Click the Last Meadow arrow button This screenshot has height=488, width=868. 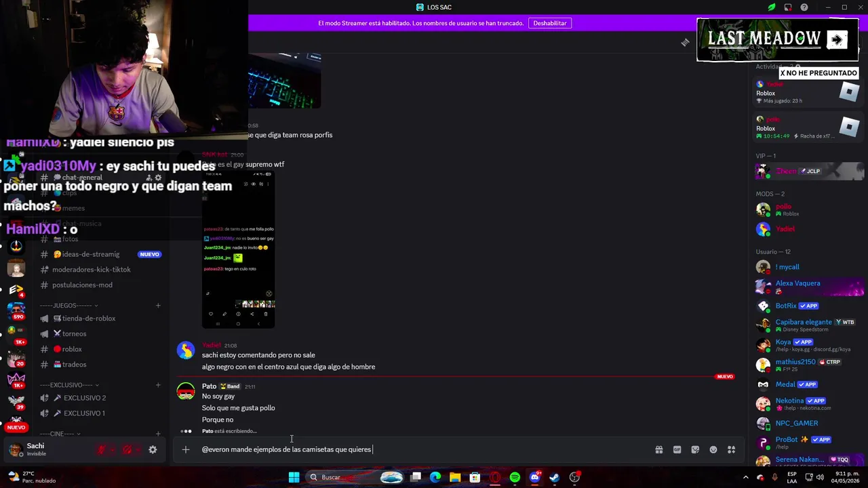point(837,40)
